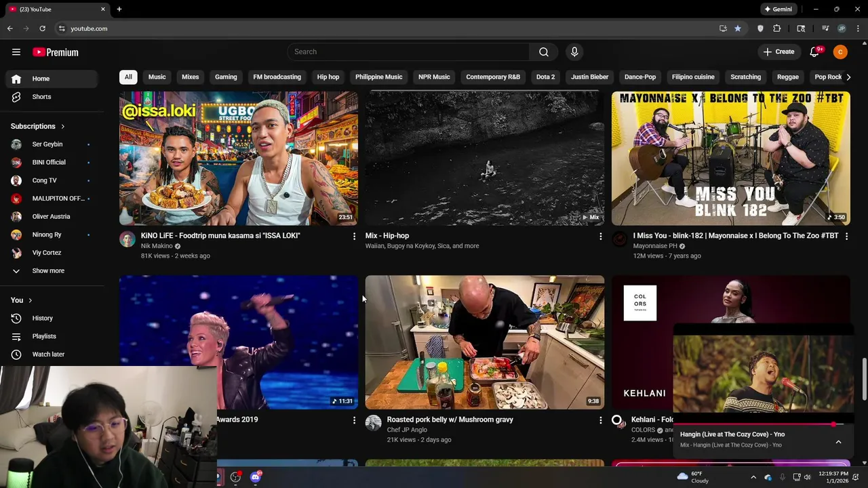Show hidden system tray icons
This screenshot has height=488, width=868.
(753, 477)
